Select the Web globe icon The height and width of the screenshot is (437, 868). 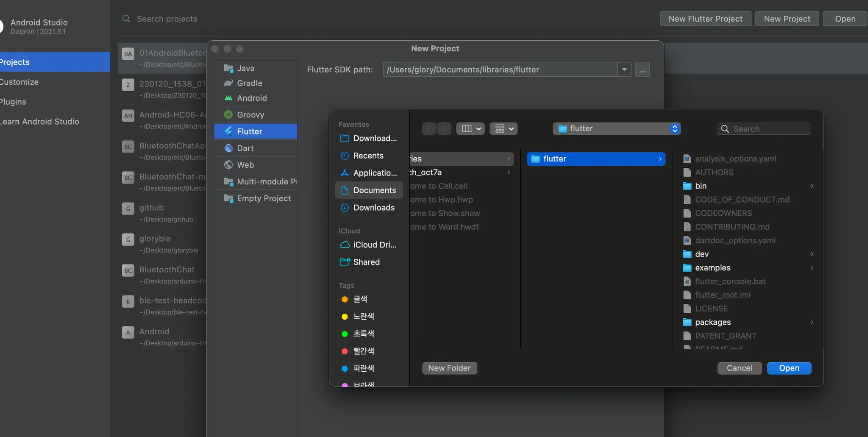click(228, 165)
